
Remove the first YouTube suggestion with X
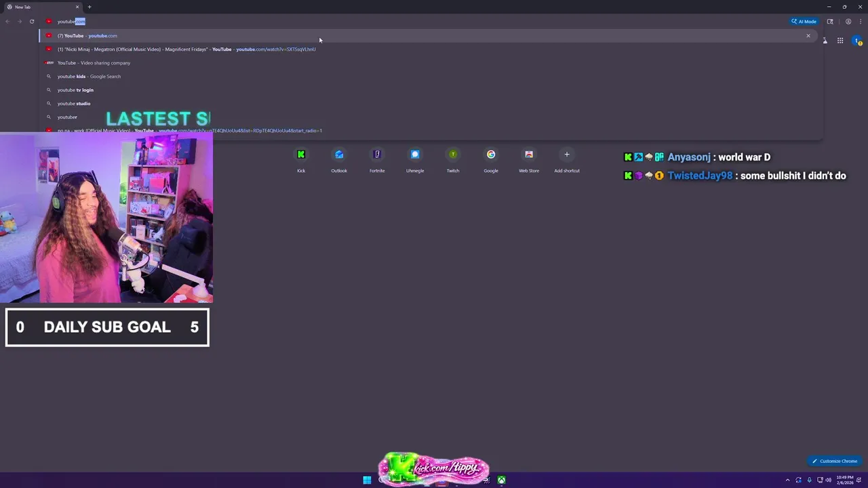[808, 35]
